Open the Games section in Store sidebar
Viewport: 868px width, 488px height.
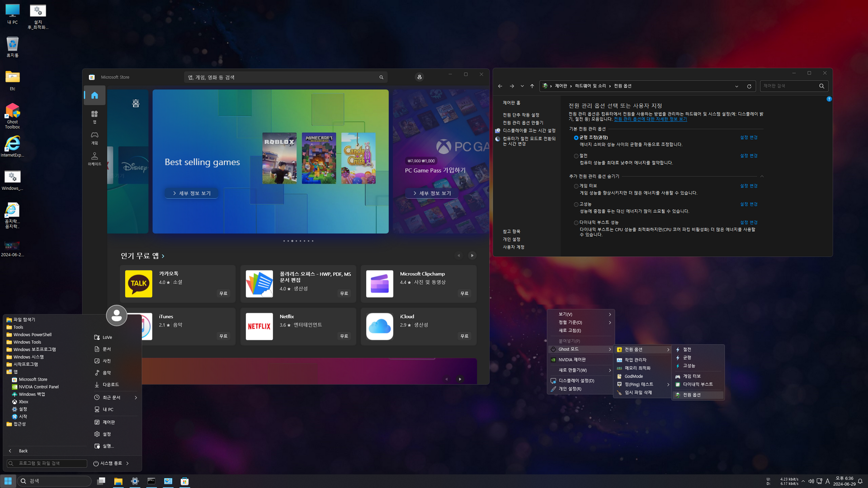tap(94, 138)
